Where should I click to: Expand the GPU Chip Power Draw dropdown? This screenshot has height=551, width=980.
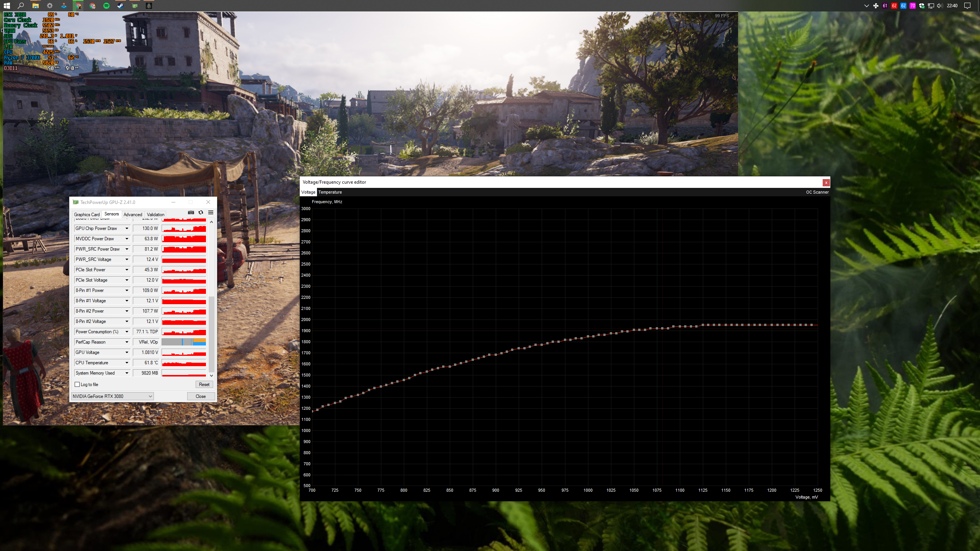(127, 228)
